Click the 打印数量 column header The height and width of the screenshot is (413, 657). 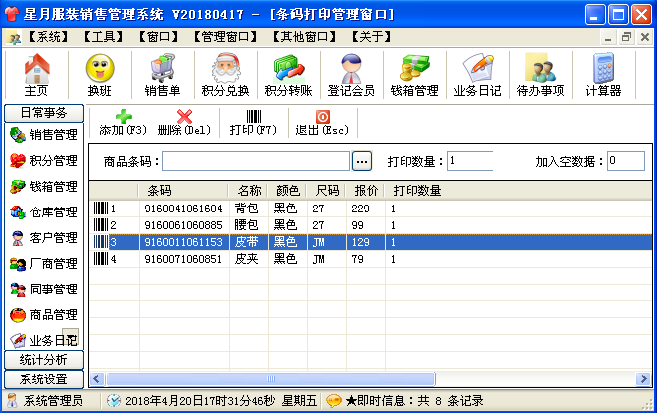click(x=417, y=191)
